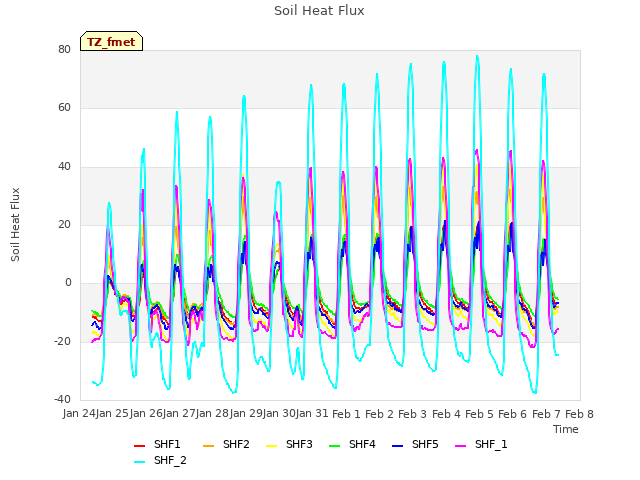The image size is (640, 480).
Task: Click the red SHF1 legend swatch
Action: point(140,446)
